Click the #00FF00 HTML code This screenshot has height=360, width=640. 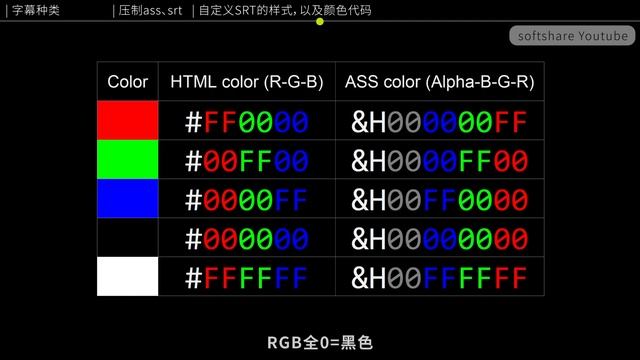point(247,161)
